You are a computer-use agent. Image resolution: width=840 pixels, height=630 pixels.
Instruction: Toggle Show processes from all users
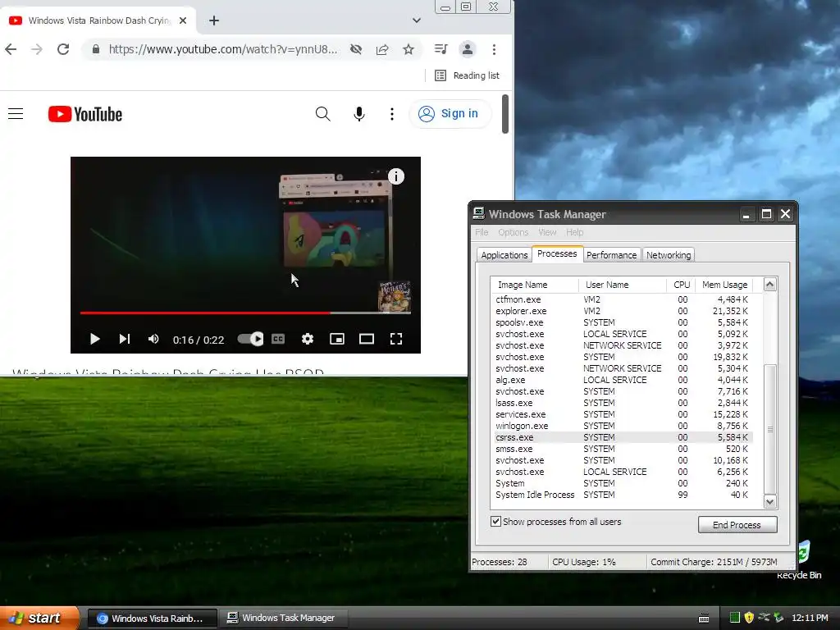[x=496, y=521]
